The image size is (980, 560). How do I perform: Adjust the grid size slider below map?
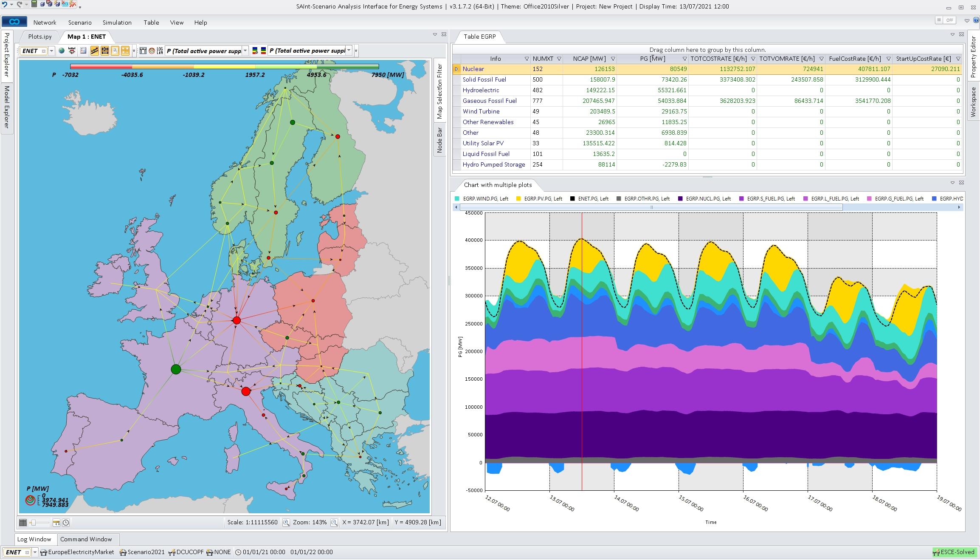tap(34, 523)
